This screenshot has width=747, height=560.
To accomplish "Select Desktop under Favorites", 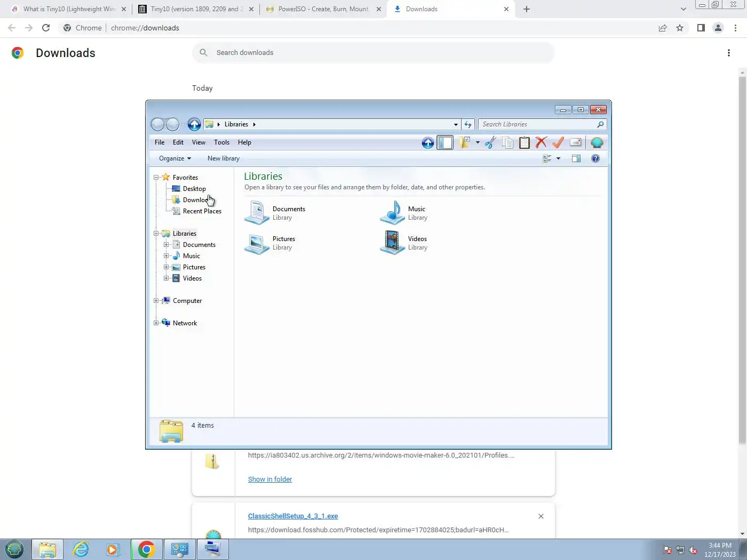I will pyautogui.click(x=194, y=189).
